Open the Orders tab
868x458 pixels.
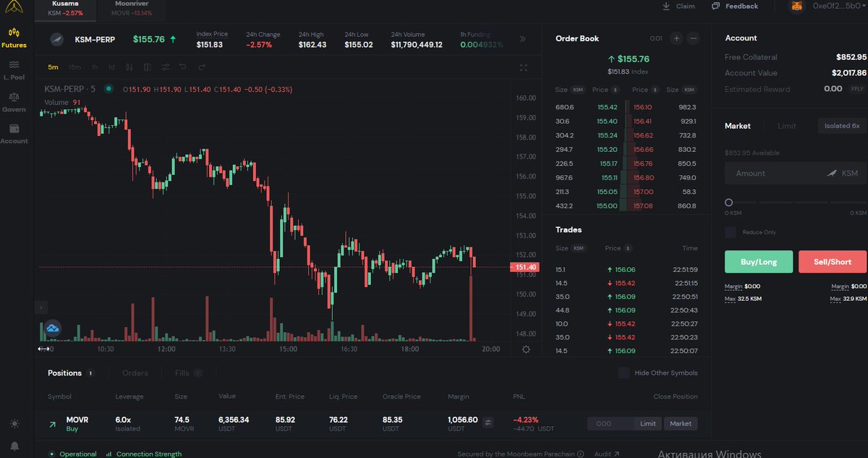pyautogui.click(x=135, y=373)
